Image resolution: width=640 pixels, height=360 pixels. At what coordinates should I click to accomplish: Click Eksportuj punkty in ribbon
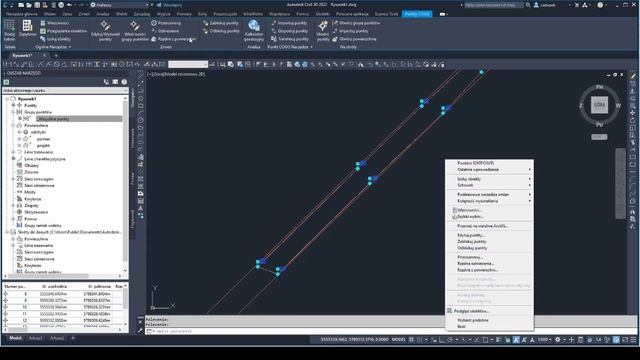tap(289, 31)
